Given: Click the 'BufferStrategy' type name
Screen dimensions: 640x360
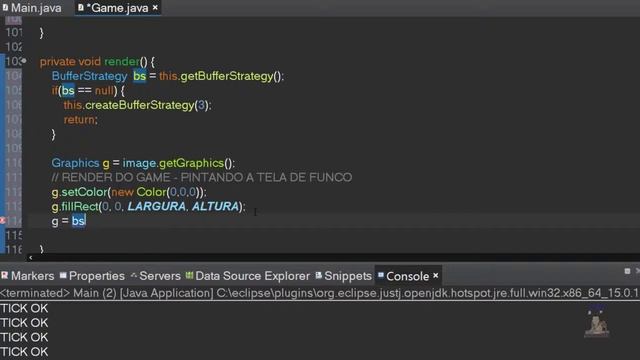Looking at the screenshot, I should tap(89, 76).
